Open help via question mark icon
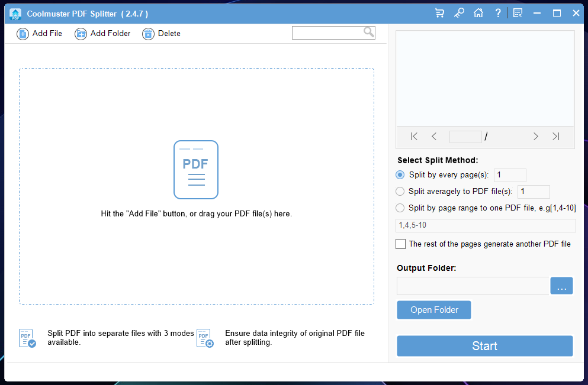The width and height of the screenshot is (588, 385). pyautogui.click(x=498, y=13)
